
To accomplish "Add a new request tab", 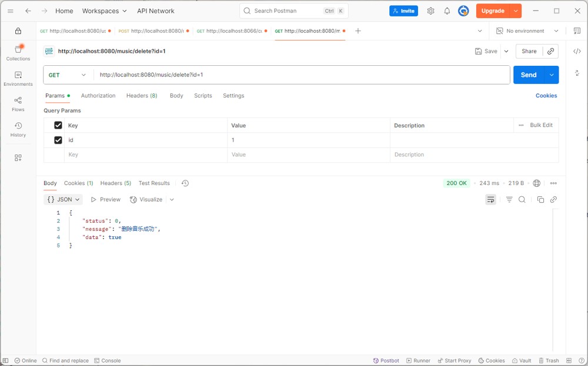I will (358, 31).
